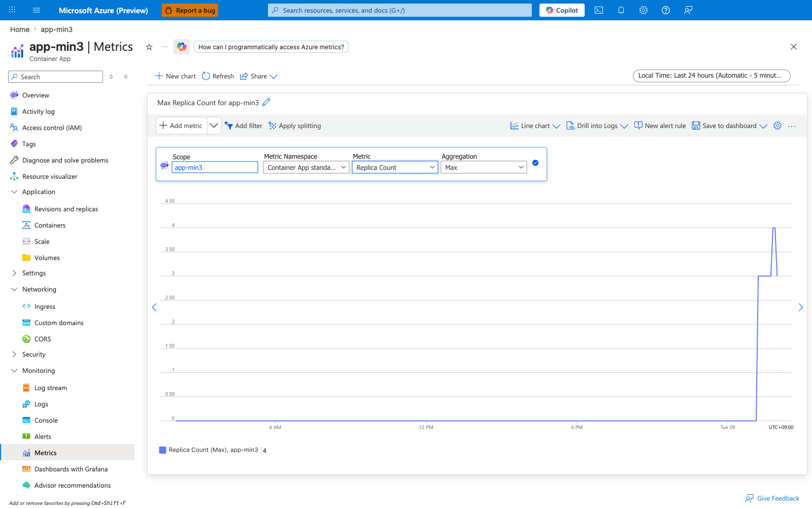The image size is (812, 508).
Task: Open the chart's more options ellipsis
Action: (792, 126)
